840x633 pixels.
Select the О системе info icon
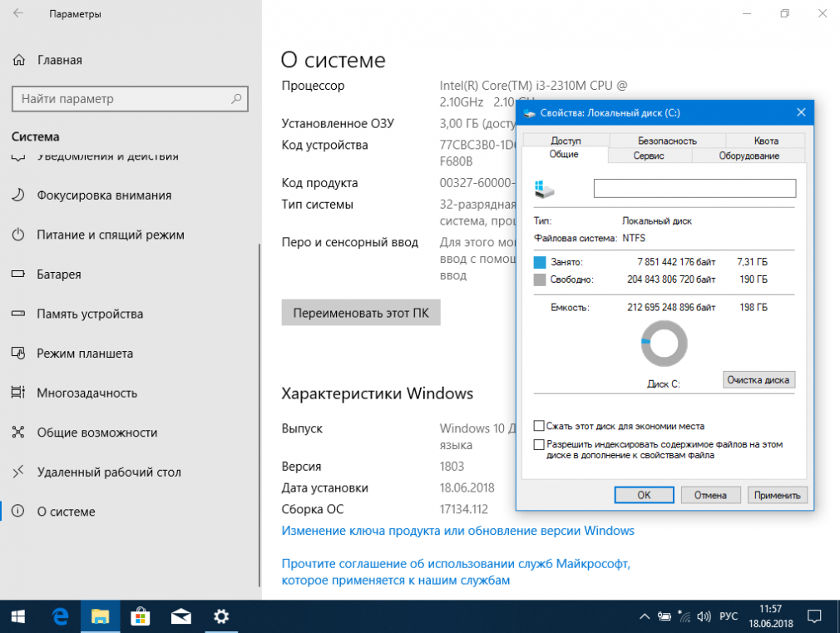pyautogui.click(x=18, y=511)
